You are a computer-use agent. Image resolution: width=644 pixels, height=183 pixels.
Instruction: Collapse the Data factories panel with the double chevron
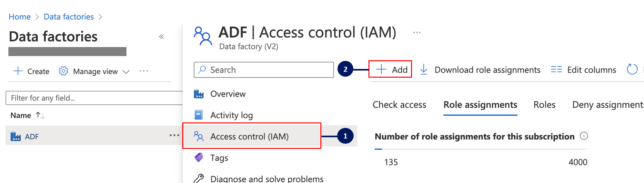(x=162, y=37)
